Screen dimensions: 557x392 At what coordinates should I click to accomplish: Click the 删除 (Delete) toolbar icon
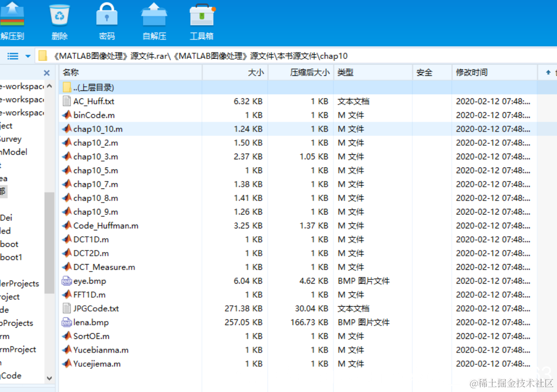59,16
